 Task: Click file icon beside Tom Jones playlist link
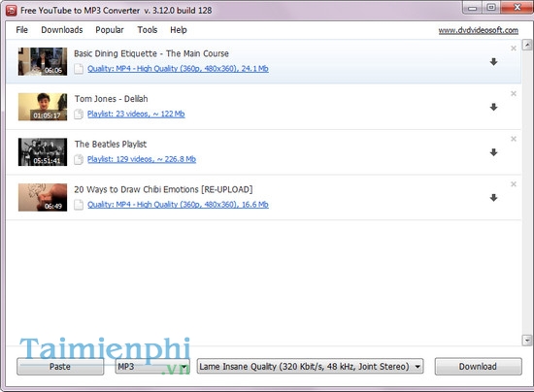pyautogui.click(x=79, y=114)
